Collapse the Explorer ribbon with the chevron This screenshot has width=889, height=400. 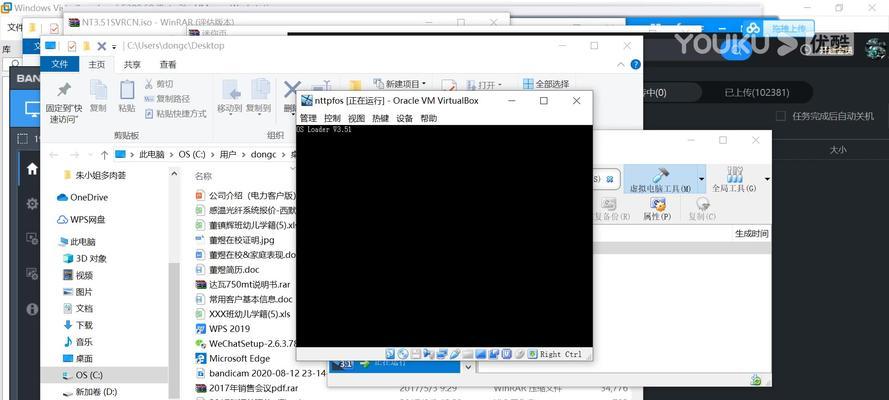coord(620,65)
